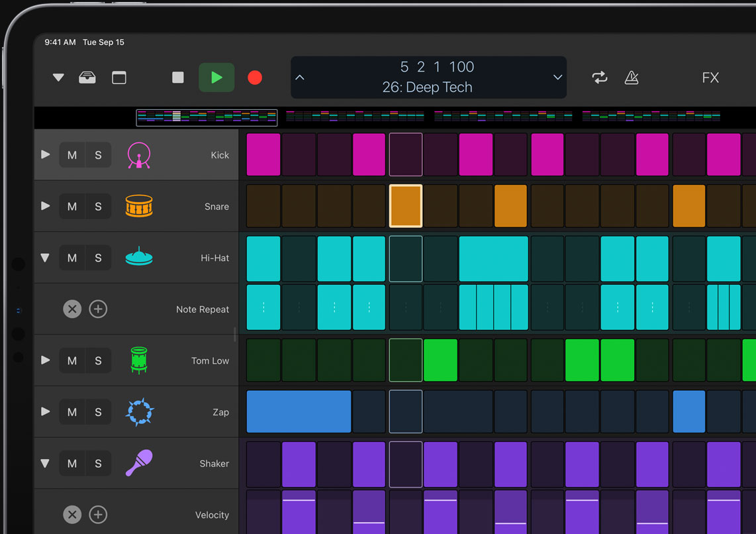The height and width of the screenshot is (534, 756).
Task: Expand the Zap row disclosure triangle
Action: coord(45,411)
